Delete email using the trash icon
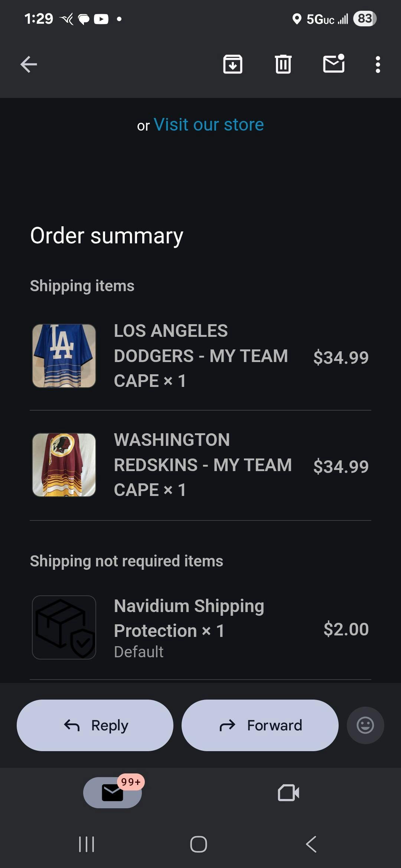Screen dimensions: 401x868 click(283, 65)
